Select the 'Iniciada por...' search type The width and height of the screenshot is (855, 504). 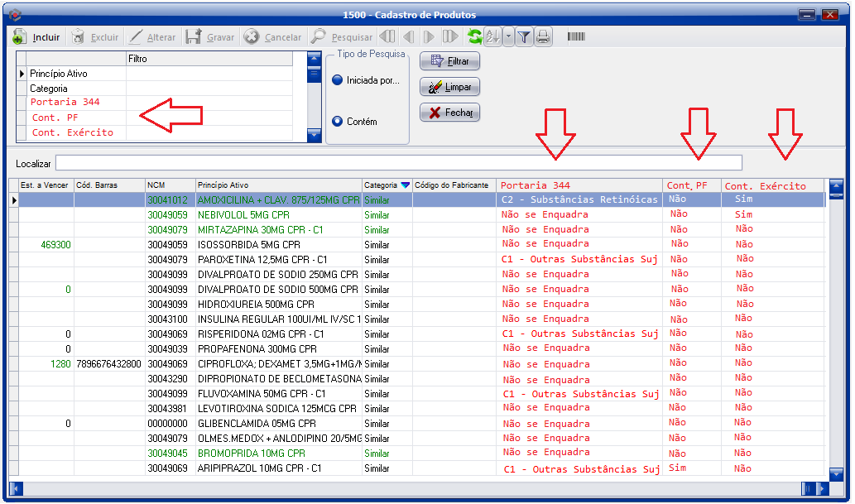pyautogui.click(x=337, y=80)
